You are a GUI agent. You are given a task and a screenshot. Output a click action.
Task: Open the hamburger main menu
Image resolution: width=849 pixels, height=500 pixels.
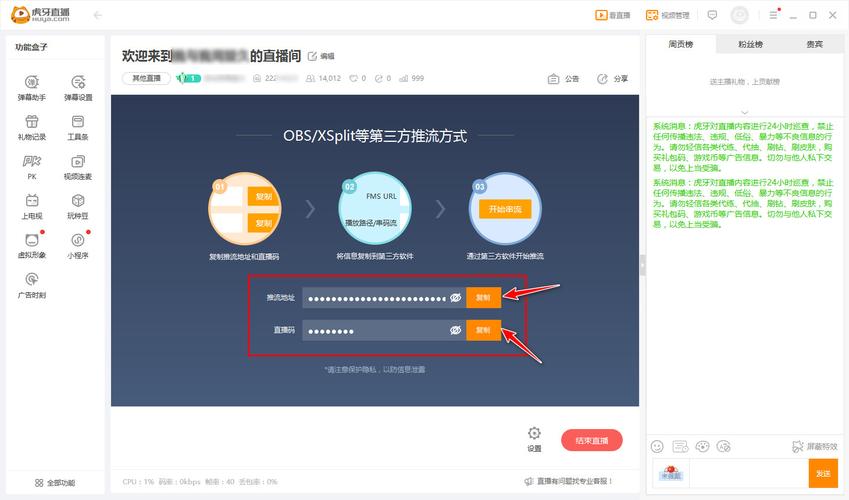pyautogui.click(x=774, y=15)
